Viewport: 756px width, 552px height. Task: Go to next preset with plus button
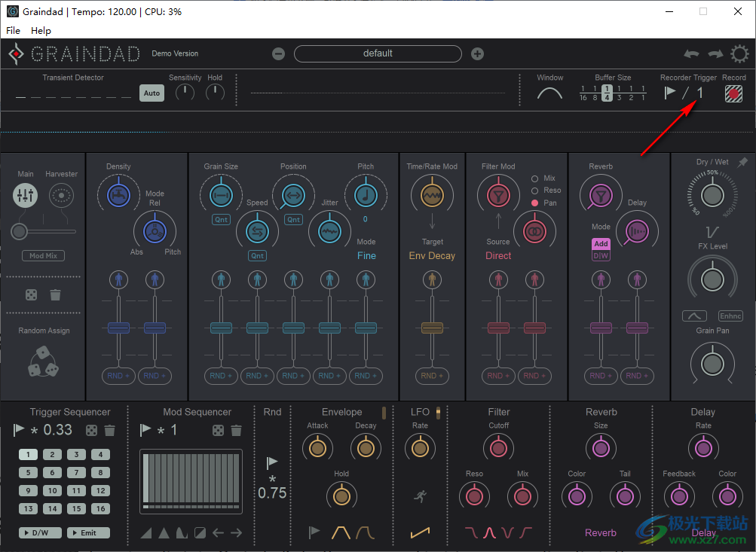(x=477, y=53)
